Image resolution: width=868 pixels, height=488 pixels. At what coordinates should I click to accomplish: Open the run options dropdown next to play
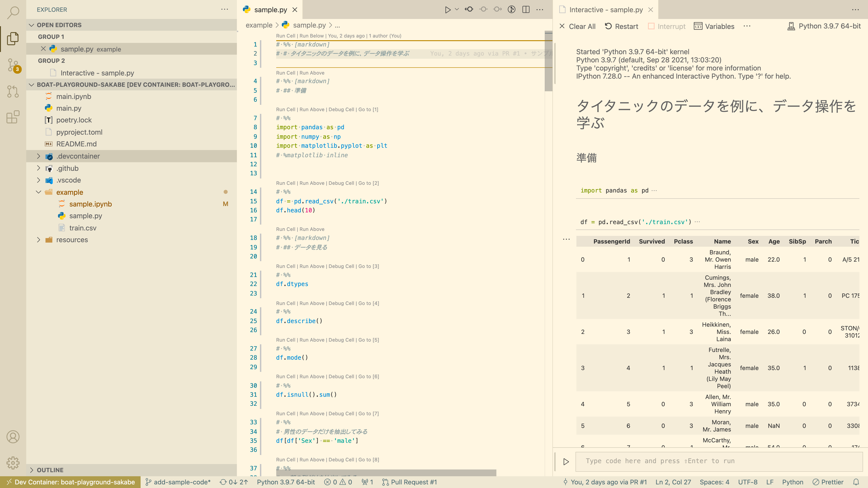coord(457,9)
